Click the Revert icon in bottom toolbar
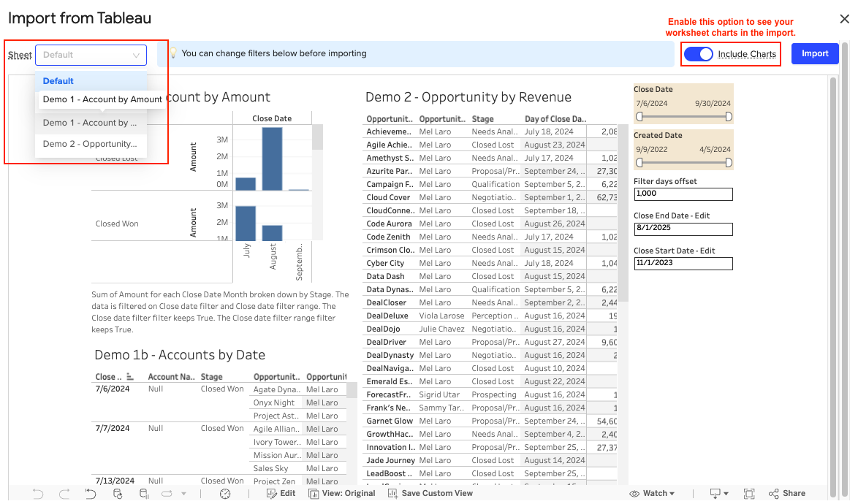The width and height of the screenshot is (858, 504). (91, 494)
